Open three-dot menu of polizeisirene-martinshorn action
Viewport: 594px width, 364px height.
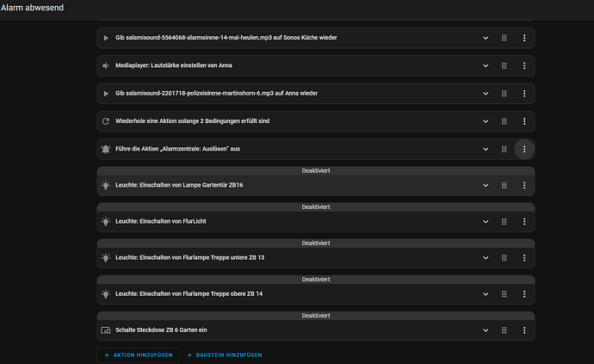[524, 94]
